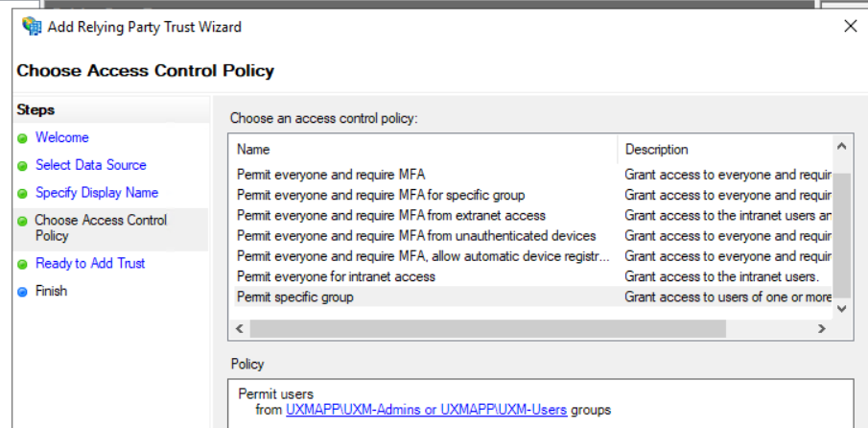Click the wizard icon in title bar

point(32,26)
